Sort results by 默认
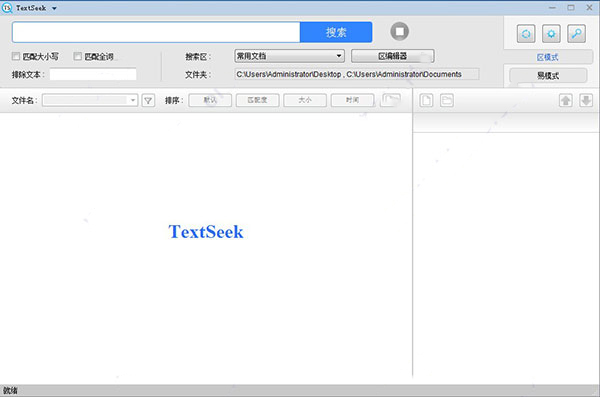 (210, 100)
